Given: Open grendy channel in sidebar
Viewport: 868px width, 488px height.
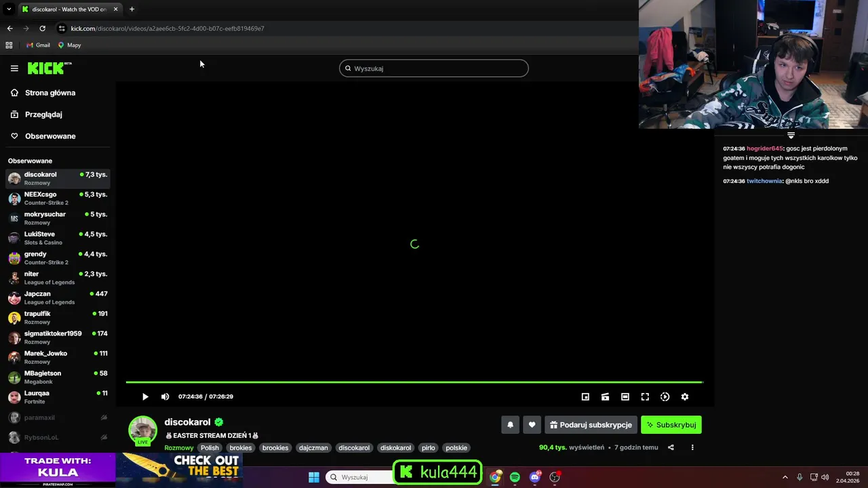Looking at the screenshot, I should pyautogui.click(x=58, y=258).
